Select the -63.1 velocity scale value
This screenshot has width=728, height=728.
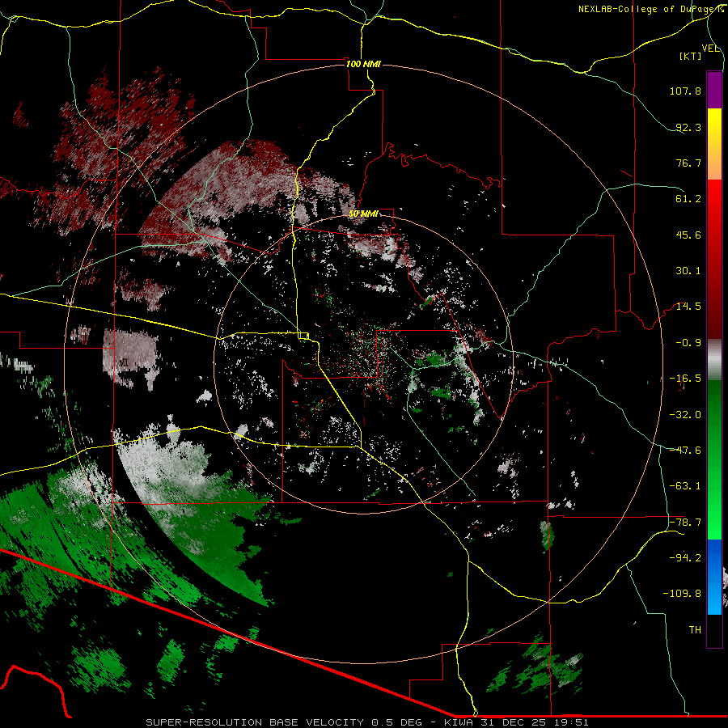(x=685, y=485)
